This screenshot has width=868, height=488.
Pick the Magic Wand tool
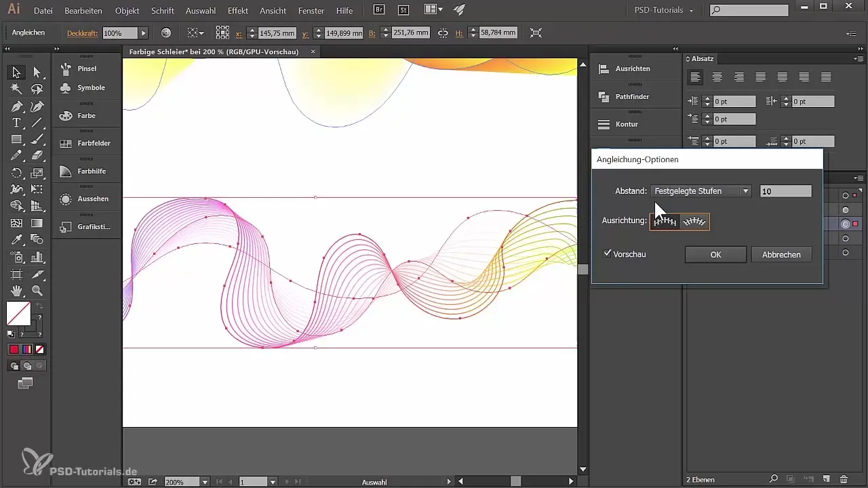pos(16,89)
